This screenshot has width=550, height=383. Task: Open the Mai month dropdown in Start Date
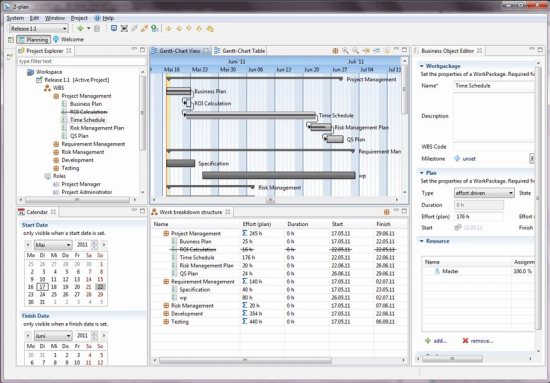click(x=69, y=245)
